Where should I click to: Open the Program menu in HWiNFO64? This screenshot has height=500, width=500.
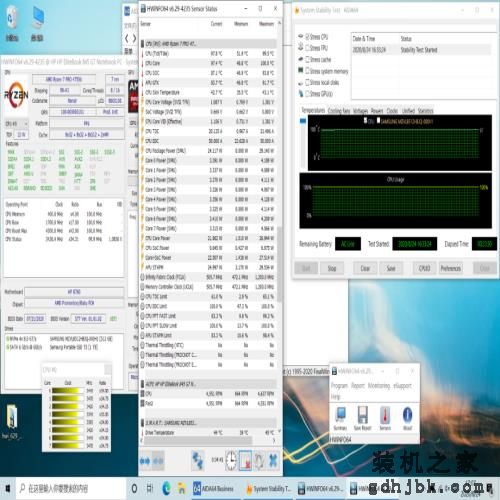(339, 386)
